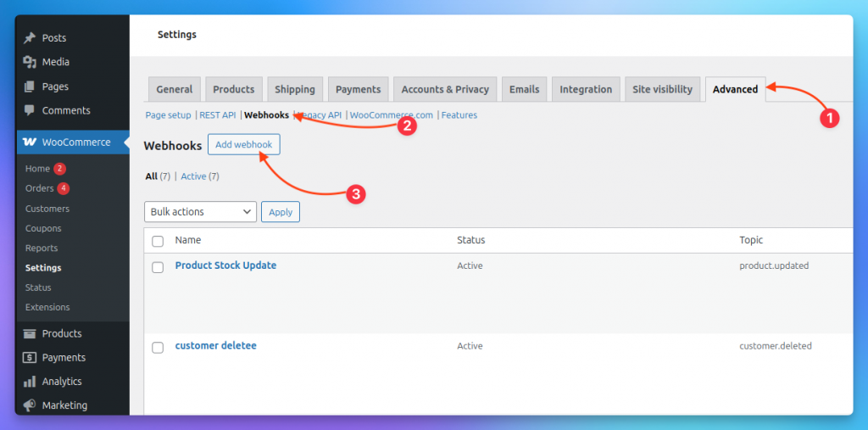868x430 pixels.
Task: Click the Analytics bar chart icon
Action: click(x=30, y=382)
